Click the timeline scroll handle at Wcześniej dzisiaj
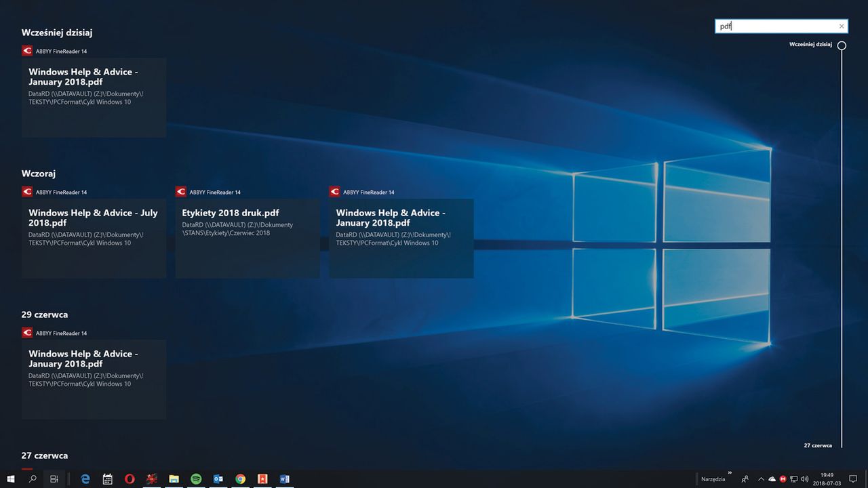This screenshot has width=868, height=488. pos(842,46)
